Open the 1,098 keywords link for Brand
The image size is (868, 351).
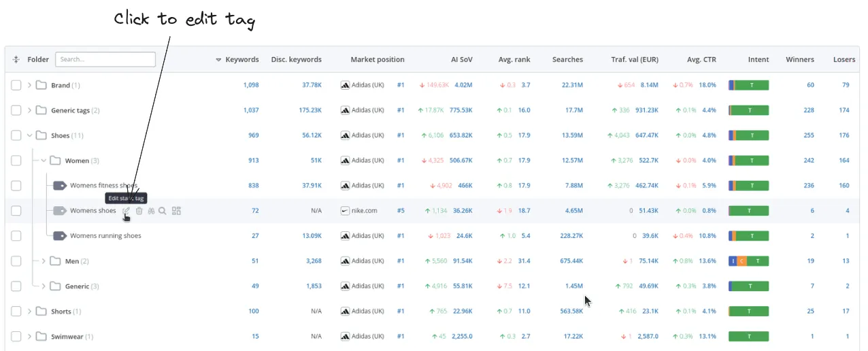click(x=251, y=85)
